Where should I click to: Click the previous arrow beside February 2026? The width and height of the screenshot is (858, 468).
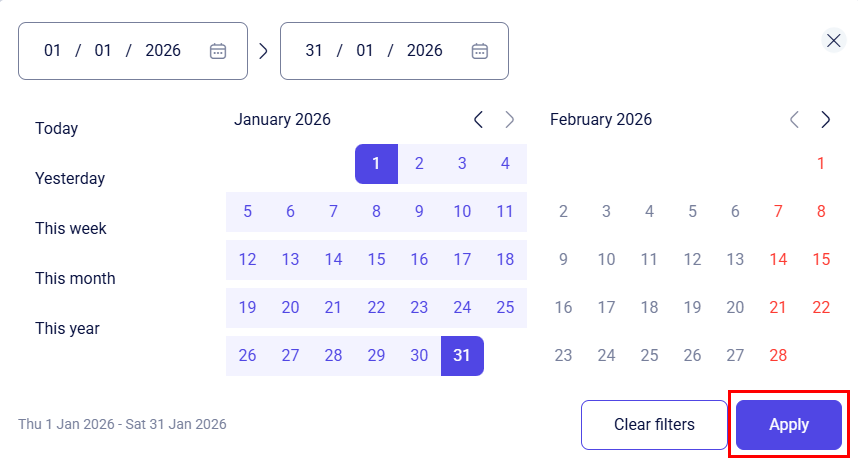coord(794,120)
